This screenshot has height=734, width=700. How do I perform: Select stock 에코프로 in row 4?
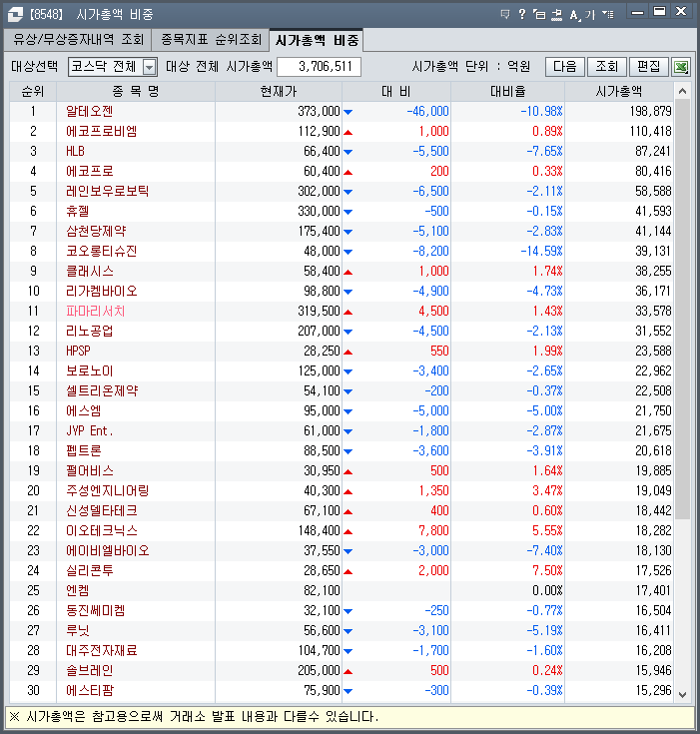click(x=90, y=172)
